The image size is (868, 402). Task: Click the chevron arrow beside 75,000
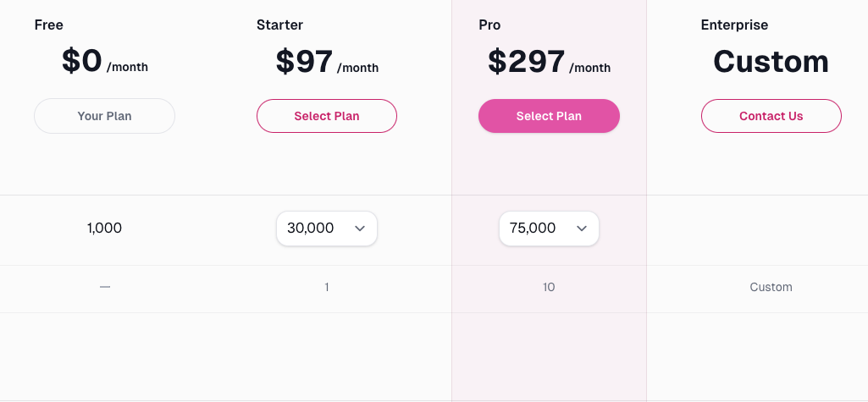coord(582,229)
